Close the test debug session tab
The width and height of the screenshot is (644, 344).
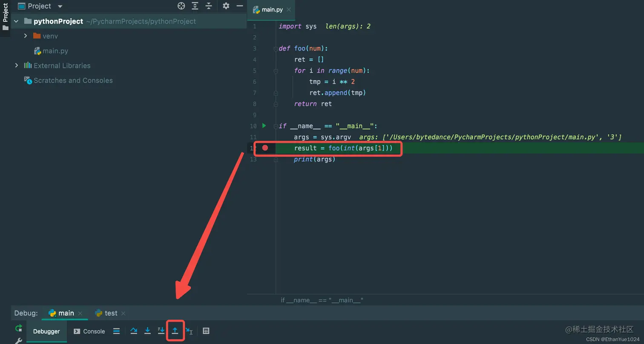pyautogui.click(x=123, y=313)
